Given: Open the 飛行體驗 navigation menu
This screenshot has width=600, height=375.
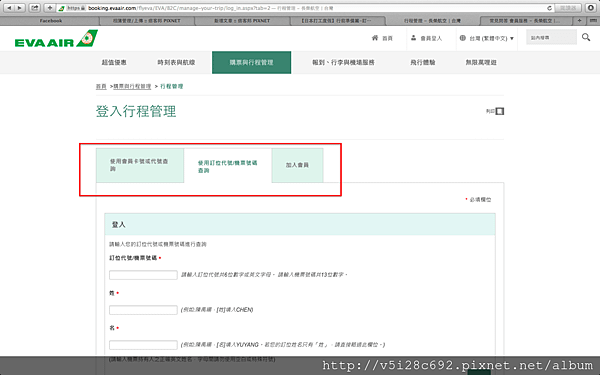Looking at the screenshot, I should [423, 62].
